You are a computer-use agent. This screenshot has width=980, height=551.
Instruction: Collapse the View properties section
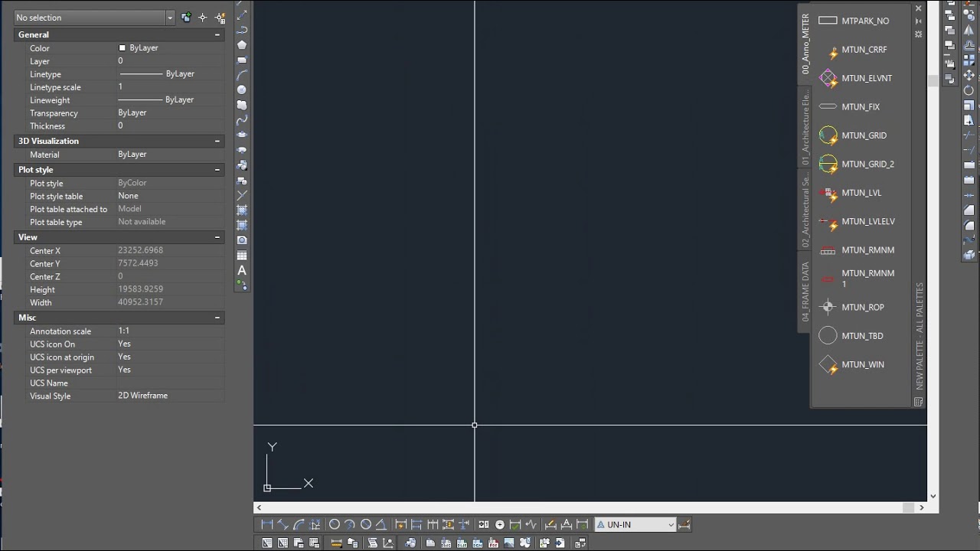point(217,237)
